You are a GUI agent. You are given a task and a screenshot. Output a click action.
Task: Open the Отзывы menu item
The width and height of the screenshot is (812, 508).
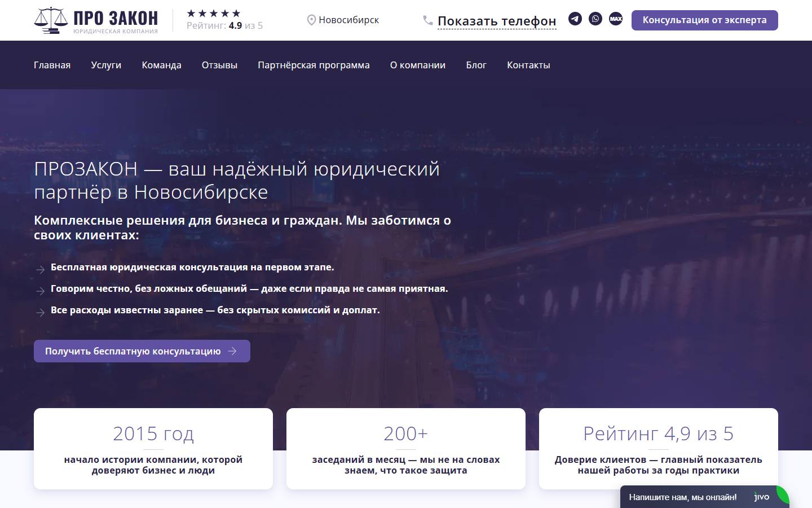(x=219, y=65)
